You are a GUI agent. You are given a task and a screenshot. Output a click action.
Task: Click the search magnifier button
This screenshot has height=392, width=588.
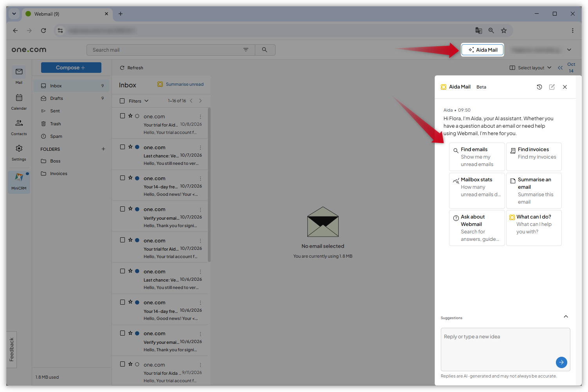point(265,50)
